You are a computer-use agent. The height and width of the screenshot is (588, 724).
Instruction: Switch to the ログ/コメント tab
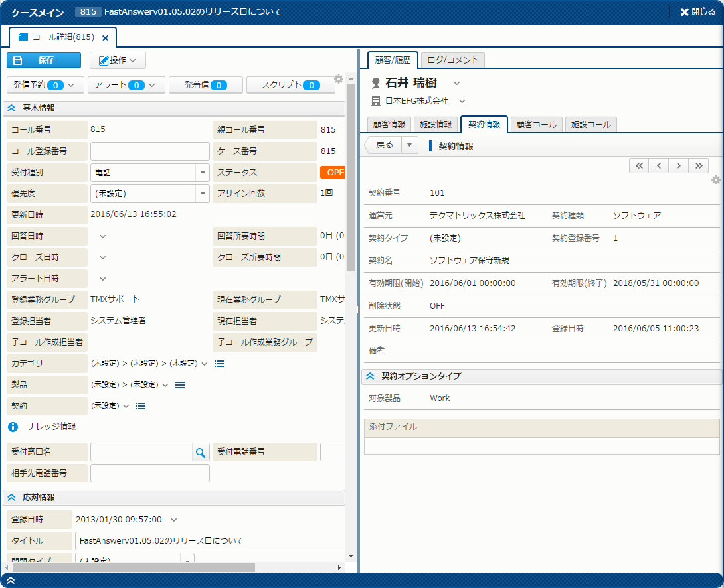pyautogui.click(x=452, y=60)
